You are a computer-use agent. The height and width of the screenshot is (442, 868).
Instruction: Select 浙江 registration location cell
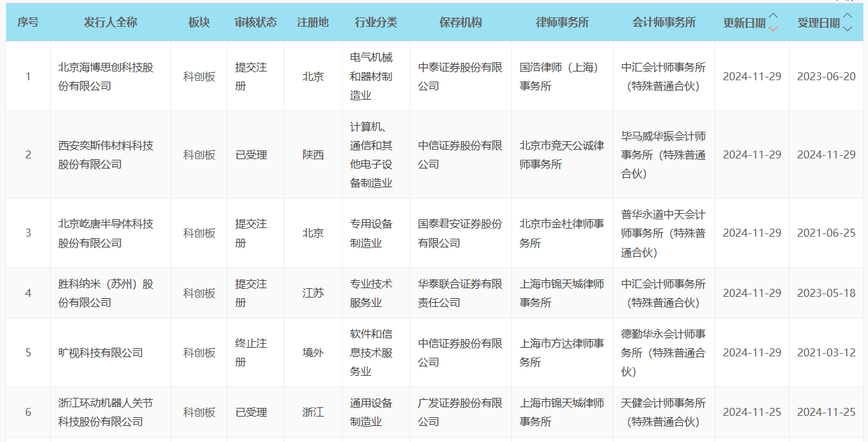(x=313, y=412)
